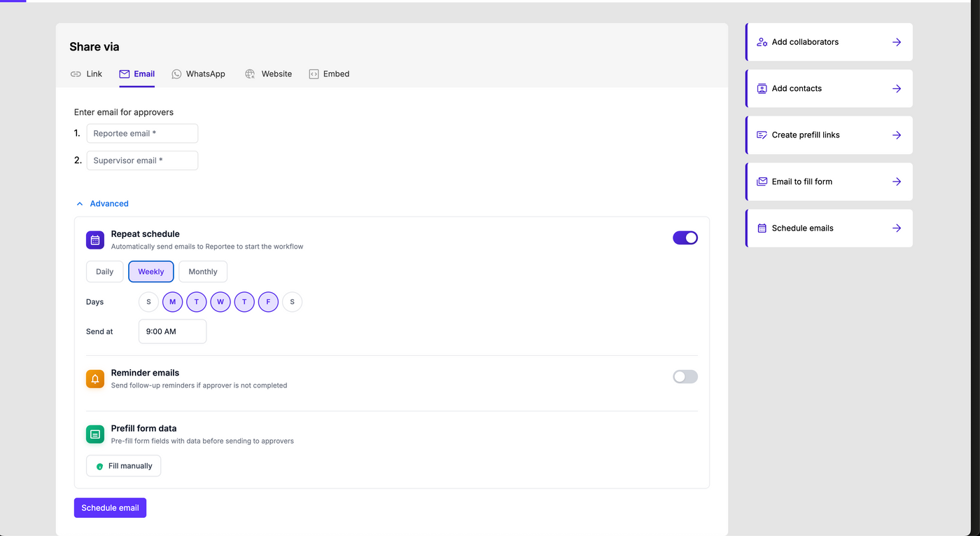The height and width of the screenshot is (536, 980).
Task: Click the Schedule email button
Action: pyautogui.click(x=110, y=507)
